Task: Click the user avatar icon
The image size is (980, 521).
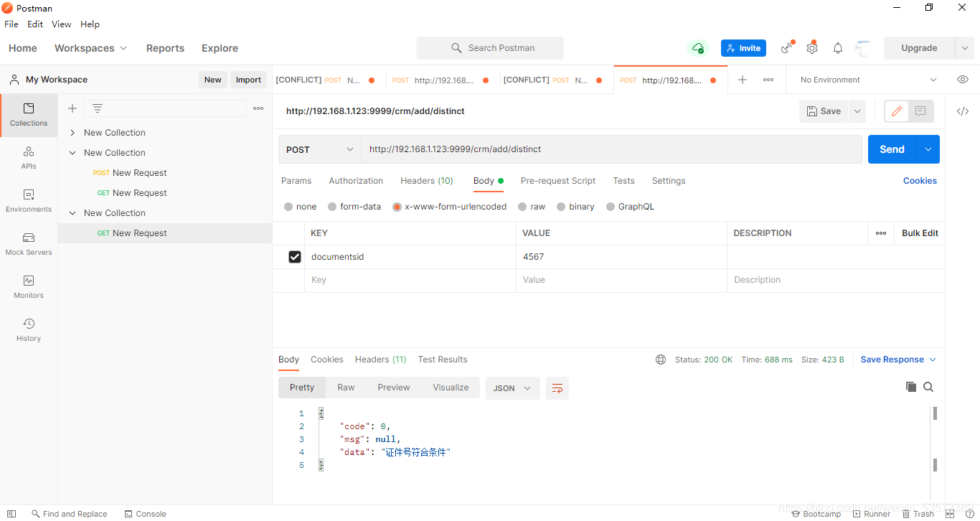Action: pyautogui.click(x=863, y=48)
